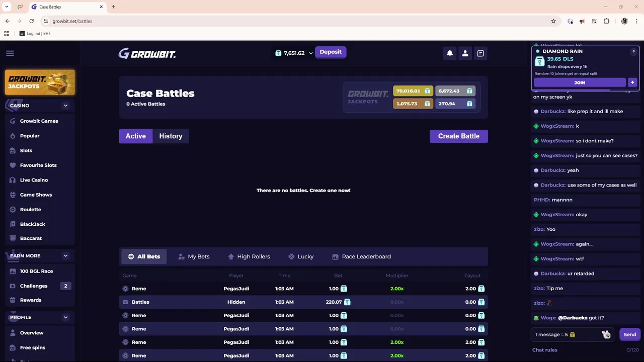Open Log ind | BHF bookmark
The height and width of the screenshot is (362, 644).
coord(35,34)
